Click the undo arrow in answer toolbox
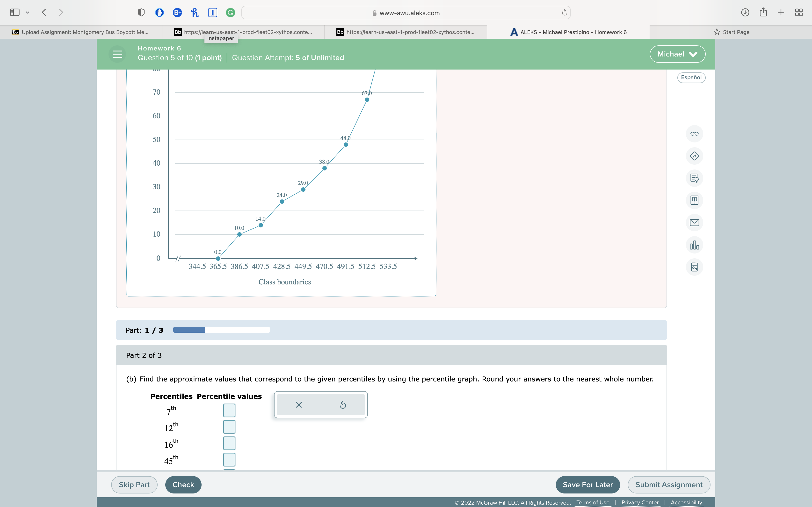Image resolution: width=812 pixels, height=507 pixels. click(x=343, y=405)
